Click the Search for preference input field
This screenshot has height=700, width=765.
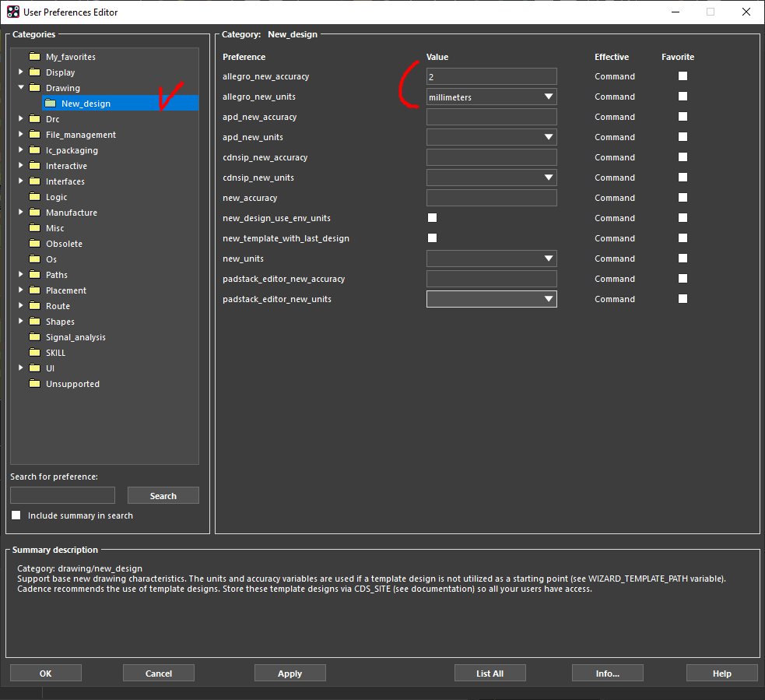[62, 495]
